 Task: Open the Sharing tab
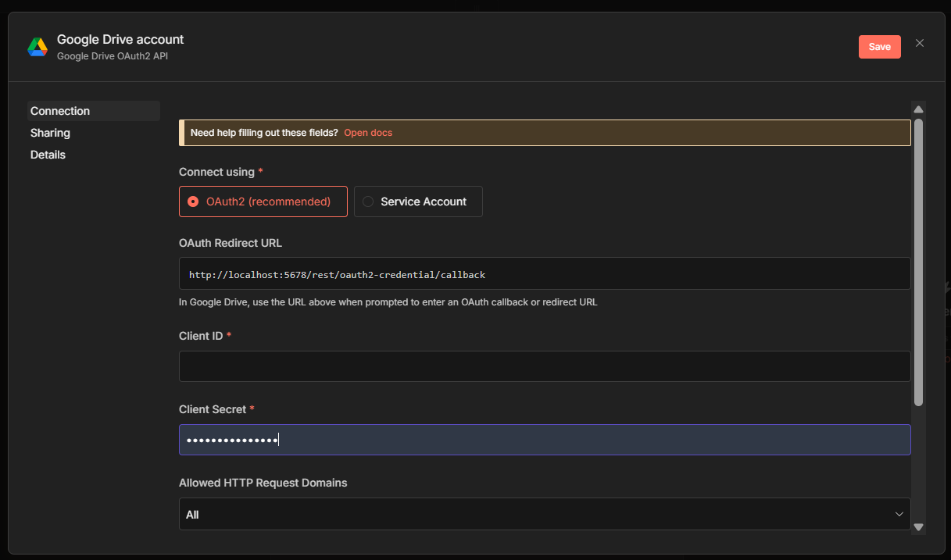coord(51,133)
